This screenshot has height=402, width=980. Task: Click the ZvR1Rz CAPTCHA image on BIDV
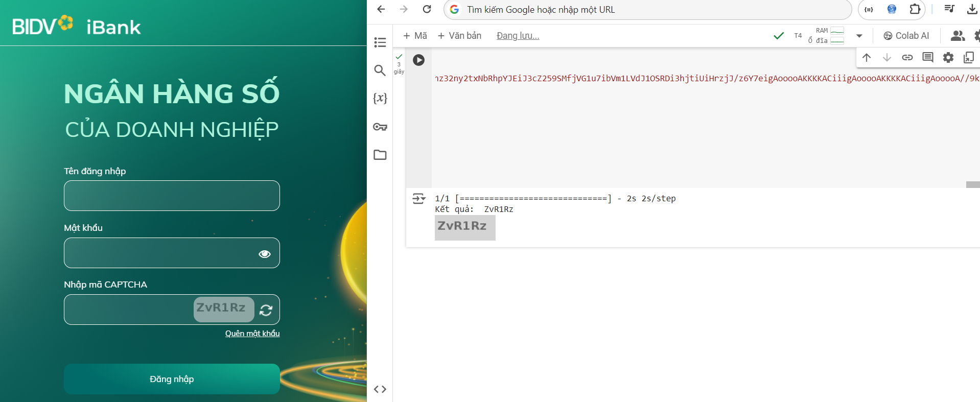point(224,309)
